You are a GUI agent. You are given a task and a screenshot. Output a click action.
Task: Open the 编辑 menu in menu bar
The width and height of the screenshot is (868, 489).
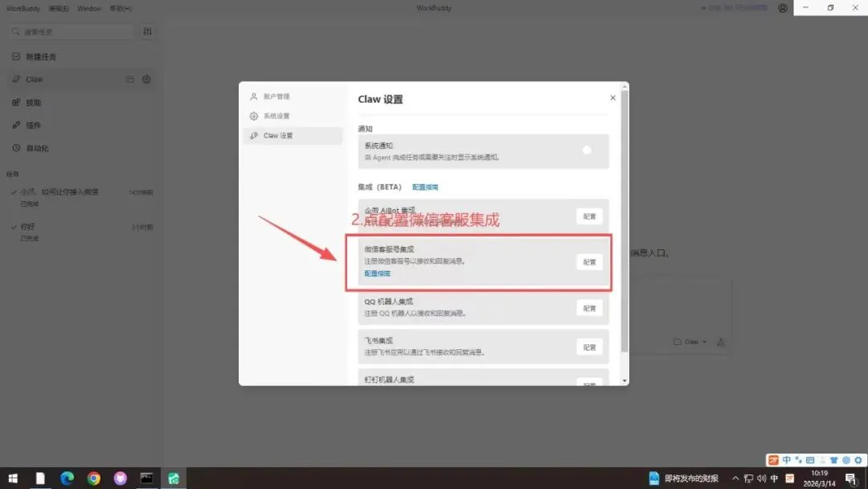[59, 8]
